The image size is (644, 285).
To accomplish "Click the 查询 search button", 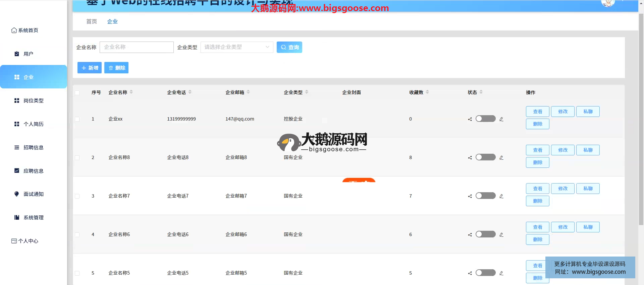I will coord(289,47).
